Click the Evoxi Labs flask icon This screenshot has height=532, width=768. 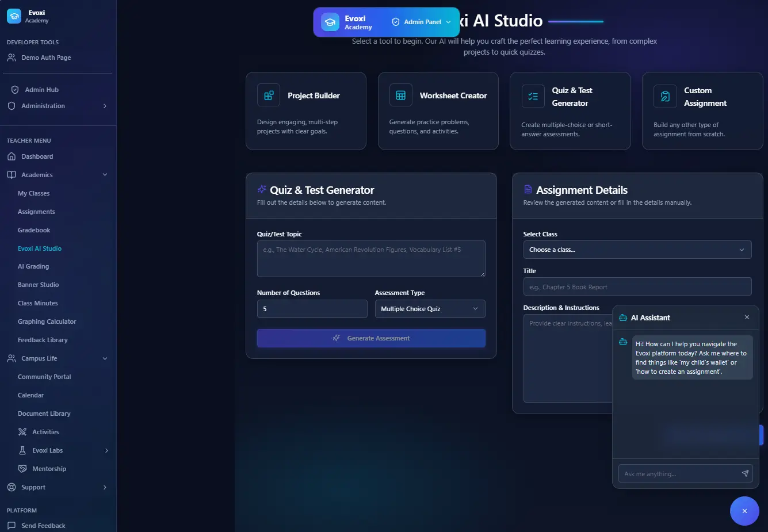[22, 450]
